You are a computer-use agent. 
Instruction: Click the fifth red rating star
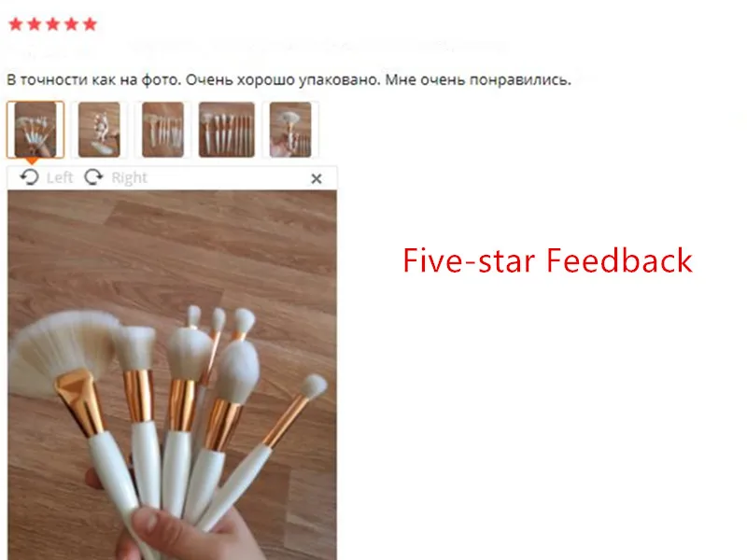[90, 24]
